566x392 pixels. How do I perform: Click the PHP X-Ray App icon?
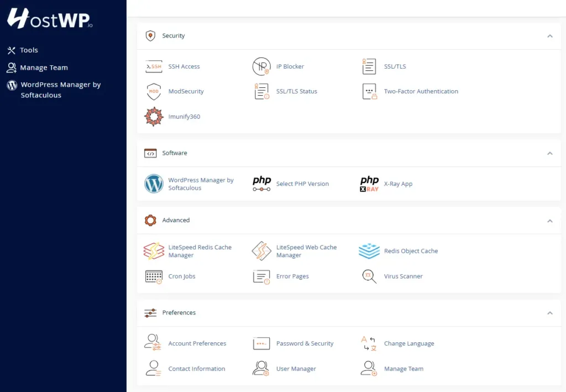coord(369,184)
